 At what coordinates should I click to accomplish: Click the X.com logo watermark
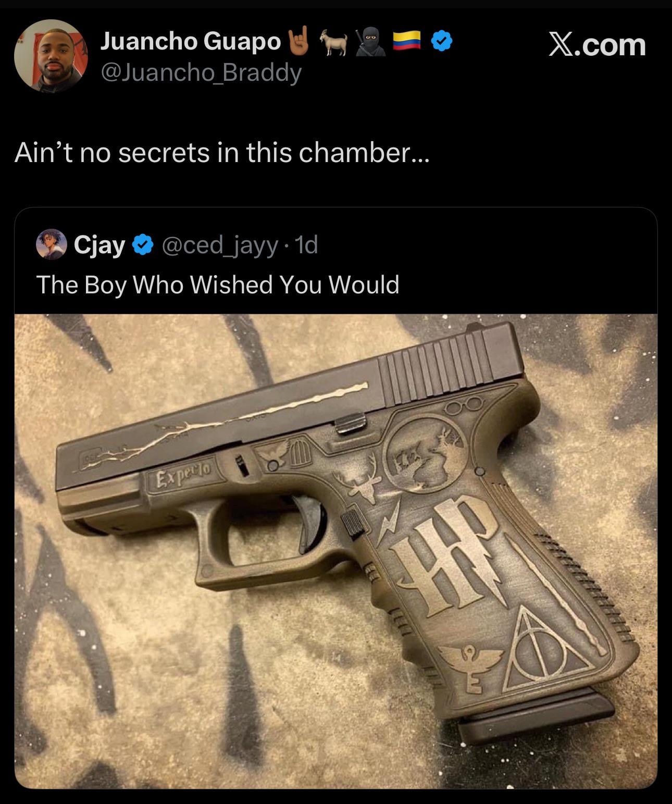coord(597,45)
